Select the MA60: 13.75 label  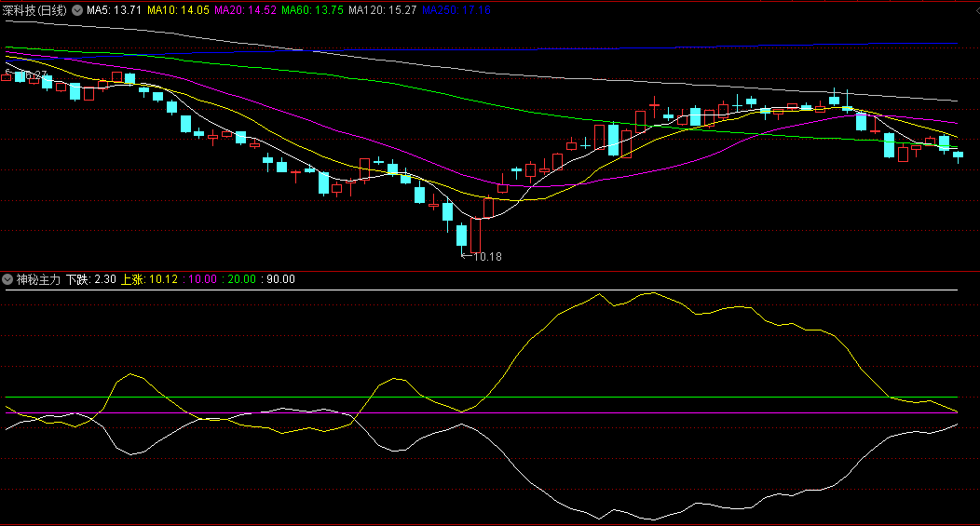312,10
